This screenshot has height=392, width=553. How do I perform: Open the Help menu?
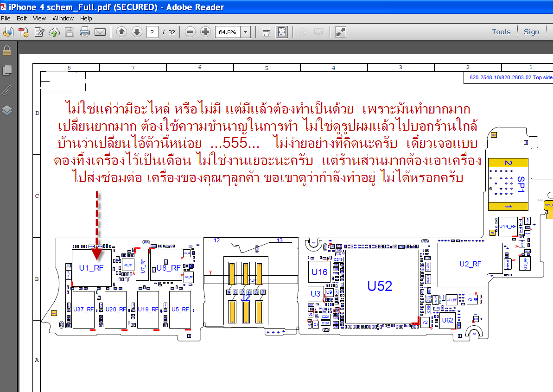(86, 19)
